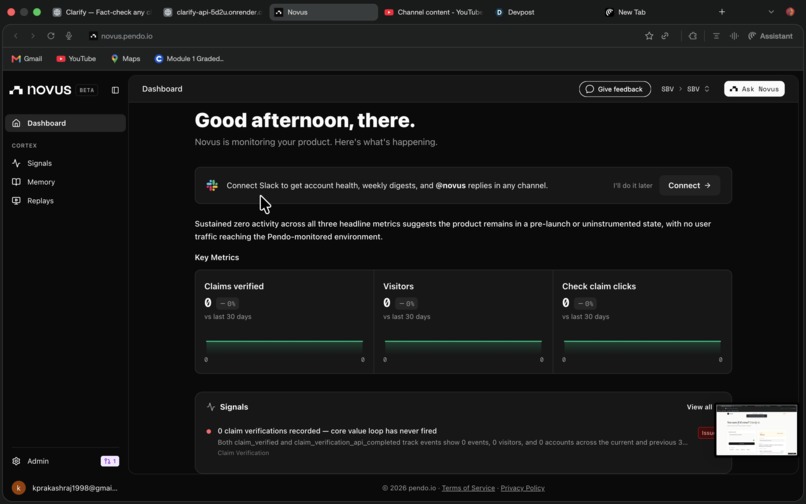This screenshot has width=806, height=504.
Task: Click the floating screen preview thumbnail
Action: point(756,430)
